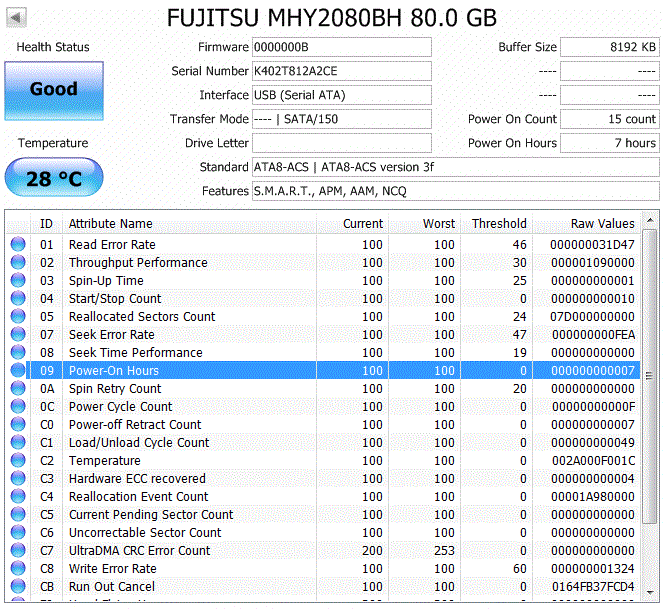Click the Buffer Size field 8192 KB
This screenshot has width=666, height=609.
610,47
